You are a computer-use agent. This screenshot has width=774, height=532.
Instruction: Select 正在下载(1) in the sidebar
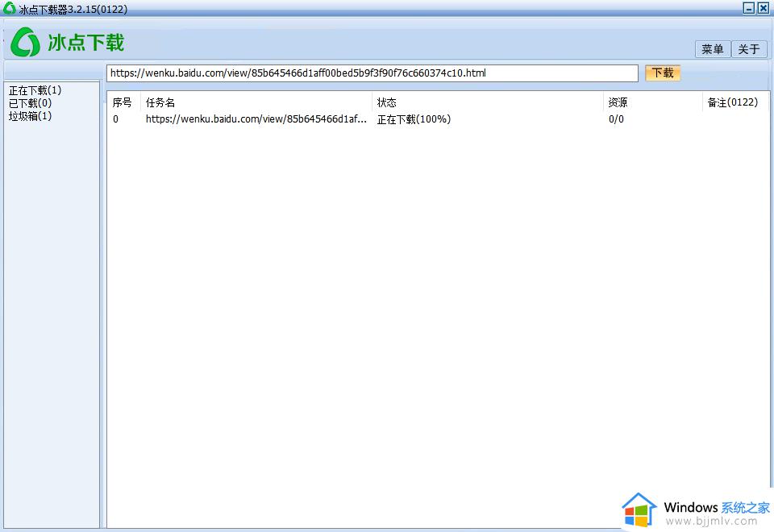coord(35,90)
